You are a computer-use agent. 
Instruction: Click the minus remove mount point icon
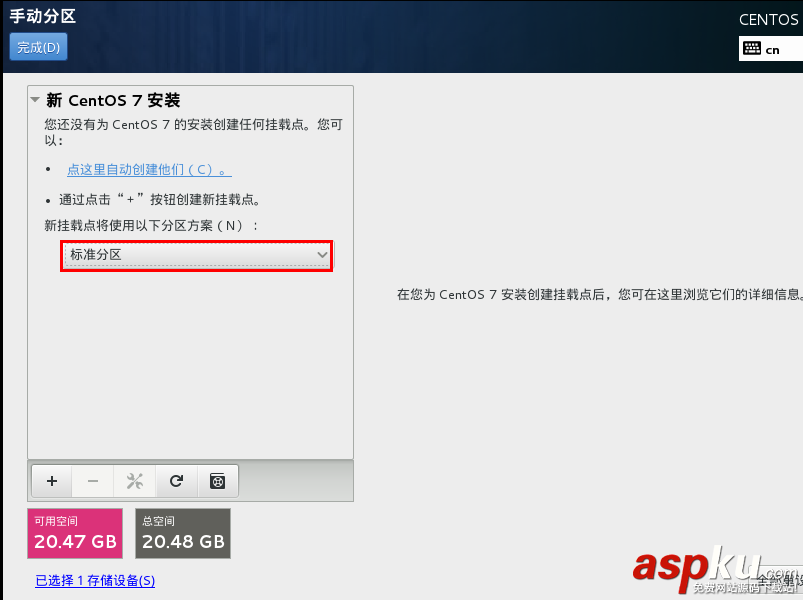click(93, 481)
